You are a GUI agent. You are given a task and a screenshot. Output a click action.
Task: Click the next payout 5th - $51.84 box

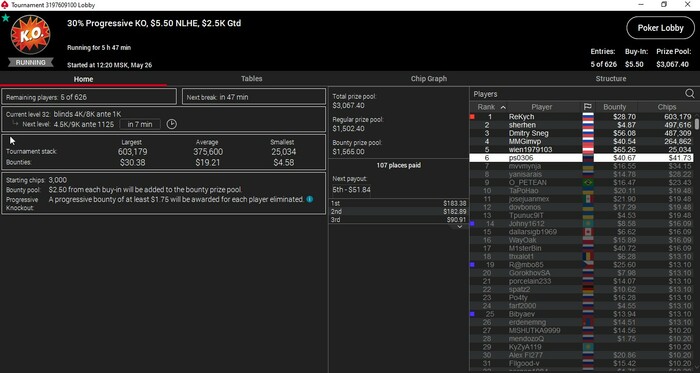[351, 190]
